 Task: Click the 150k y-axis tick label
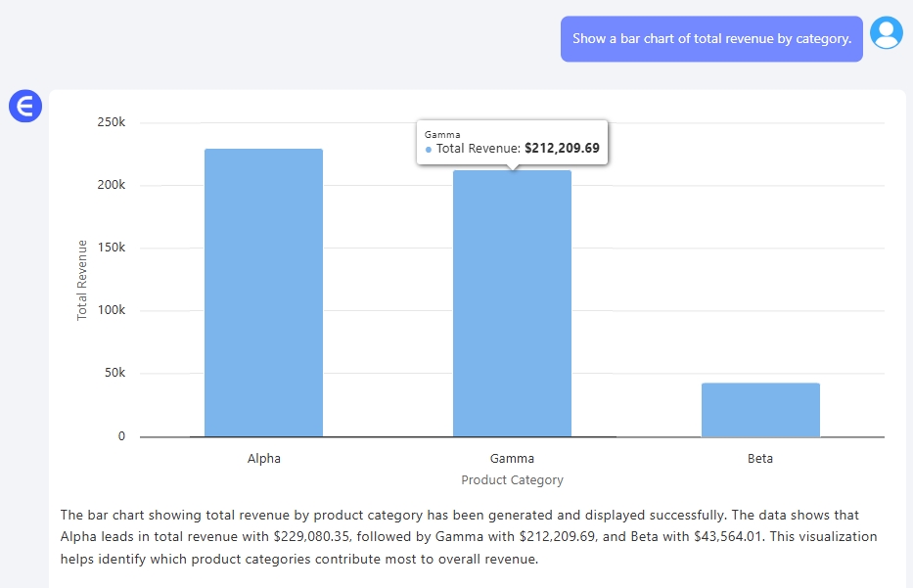[110, 249]
